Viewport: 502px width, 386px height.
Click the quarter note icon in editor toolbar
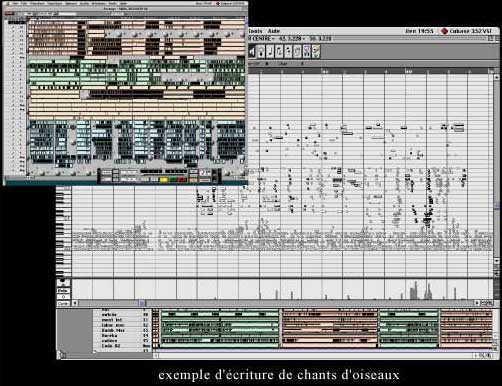270,52
